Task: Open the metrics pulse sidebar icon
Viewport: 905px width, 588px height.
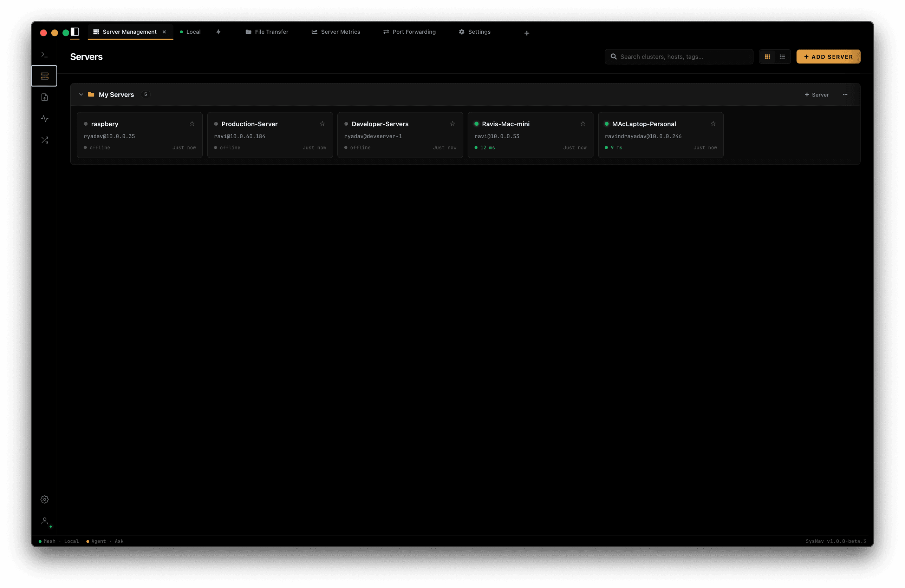Action: point(45,119)
